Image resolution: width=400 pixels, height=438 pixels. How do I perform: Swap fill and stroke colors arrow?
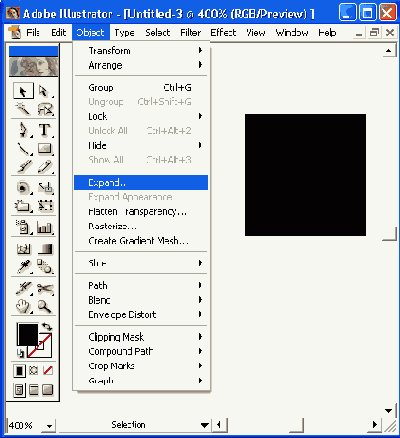(x=47, y=326)
